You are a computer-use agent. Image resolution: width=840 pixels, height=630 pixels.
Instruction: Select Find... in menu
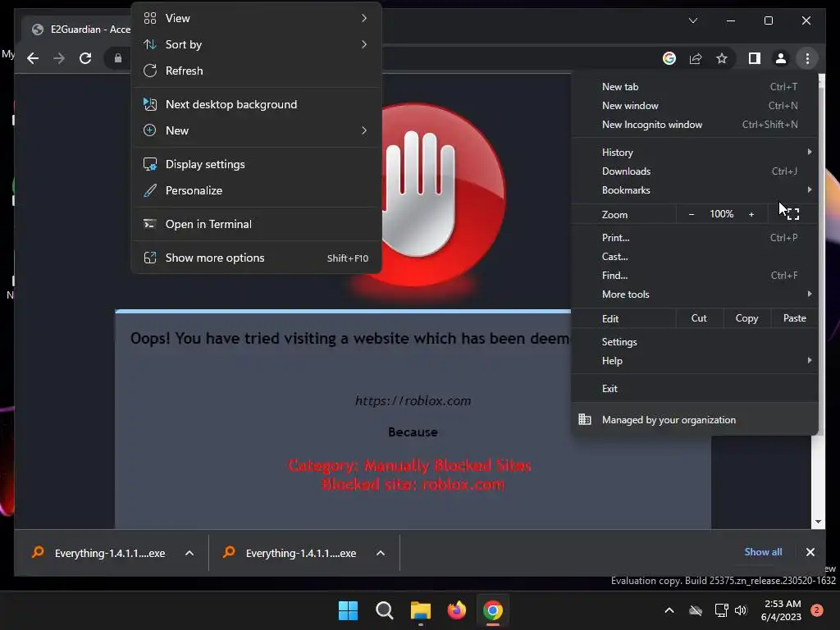pos(694,275)
